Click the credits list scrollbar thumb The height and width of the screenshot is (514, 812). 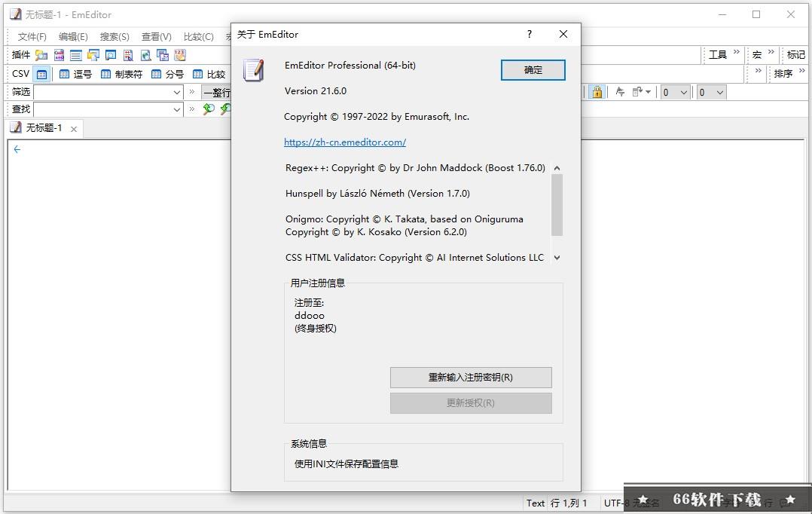[557, 205]
